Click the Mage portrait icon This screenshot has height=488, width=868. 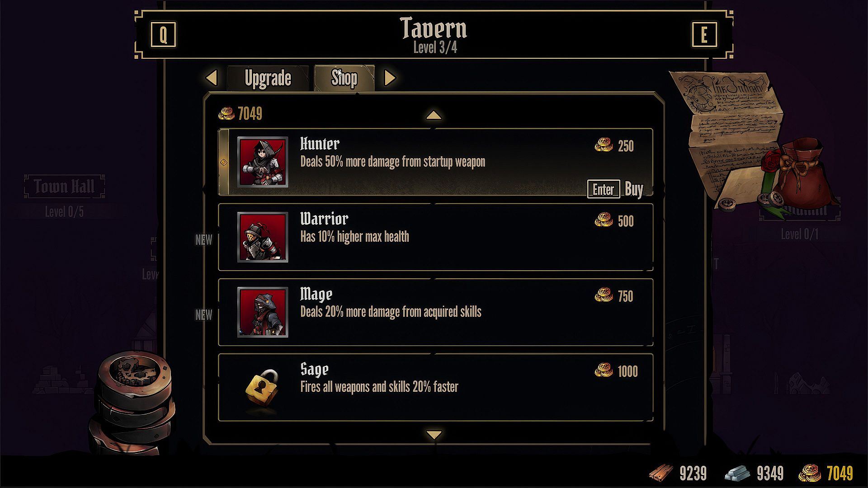(x=262, y=312)
